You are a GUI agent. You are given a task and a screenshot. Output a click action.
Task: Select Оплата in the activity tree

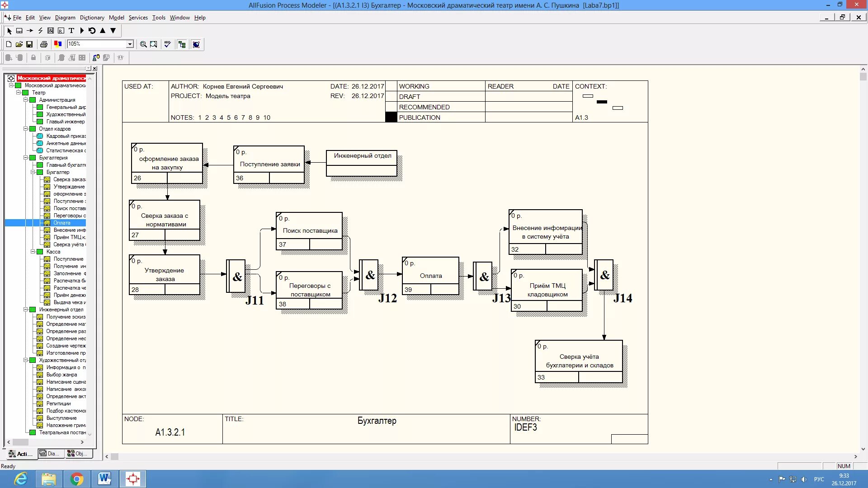coord(62,223)
